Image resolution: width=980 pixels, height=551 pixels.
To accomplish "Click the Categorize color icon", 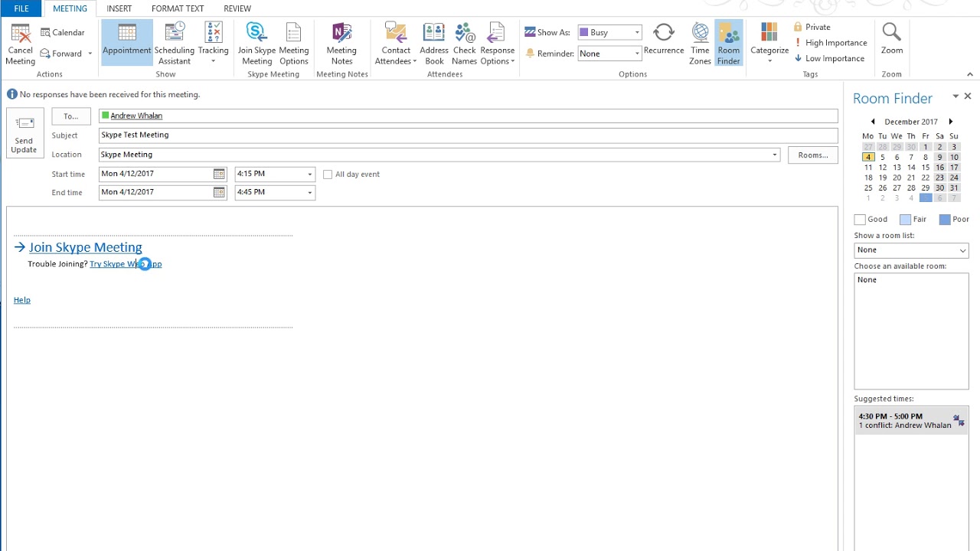I will click(769, 32).
